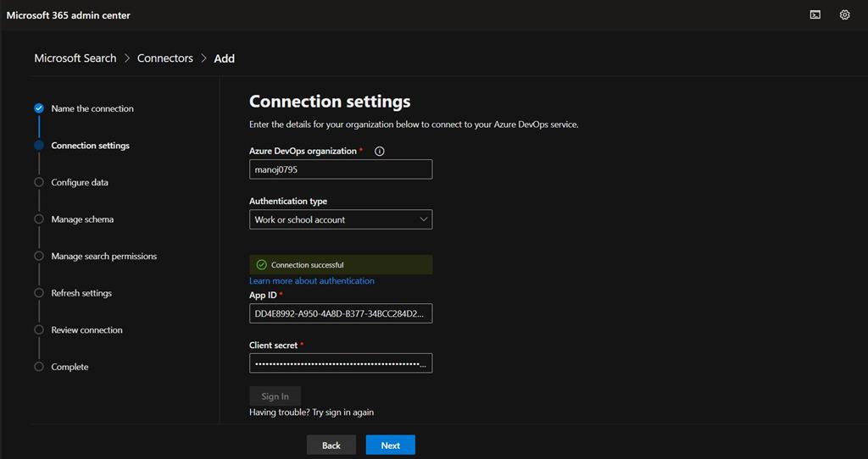868x459 pixels.
Task: Focus the App ID input field
Action: (x=340, y=313)
